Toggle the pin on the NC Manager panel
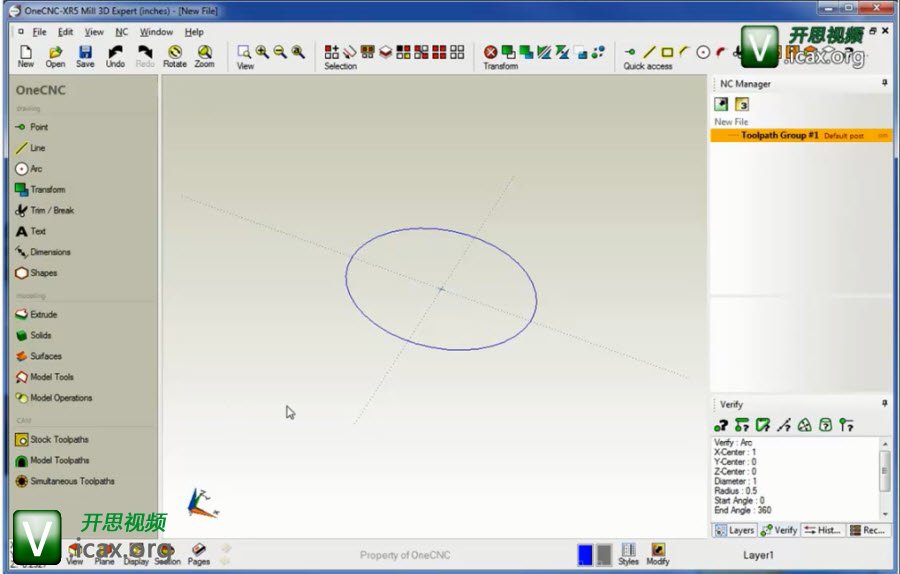The image size is (900, 574). 884,84
